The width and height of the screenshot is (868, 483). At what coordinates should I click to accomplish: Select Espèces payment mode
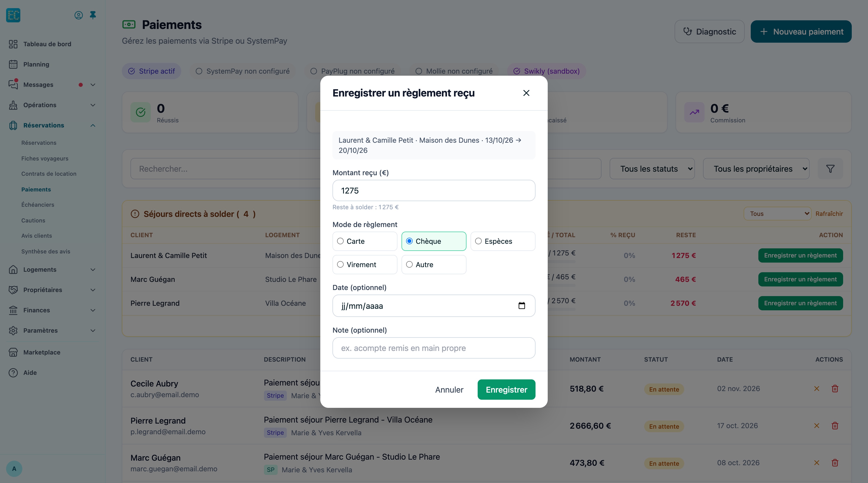tap(503, 241)
